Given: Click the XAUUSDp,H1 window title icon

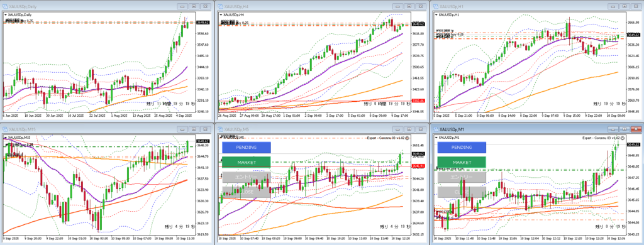Looking at the screenshot, I should click(x=435, y=6).
